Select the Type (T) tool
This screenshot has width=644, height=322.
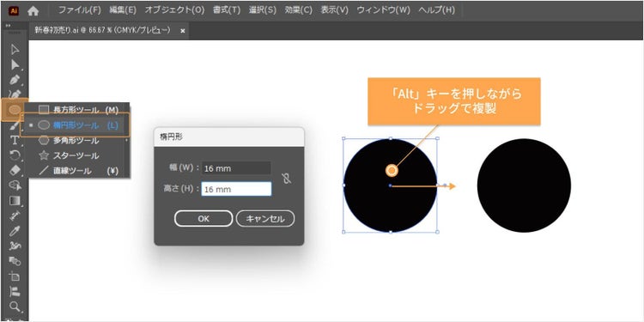coord(15,141)
